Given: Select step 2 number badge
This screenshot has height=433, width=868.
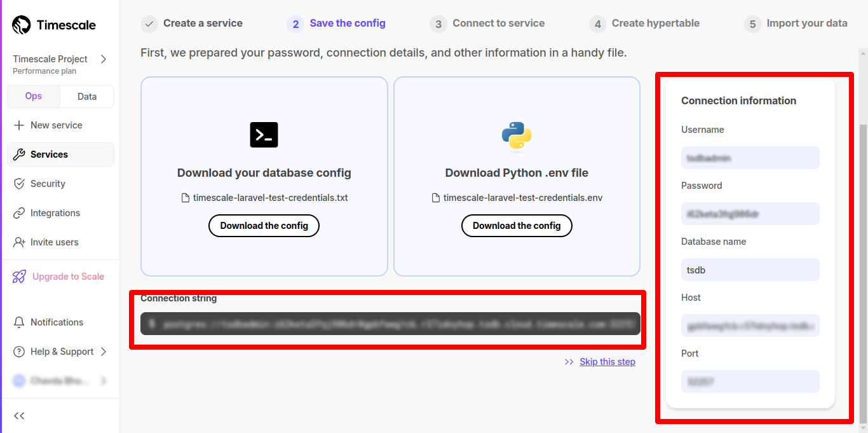Looking at the screenshot, I should coord(295,24).
